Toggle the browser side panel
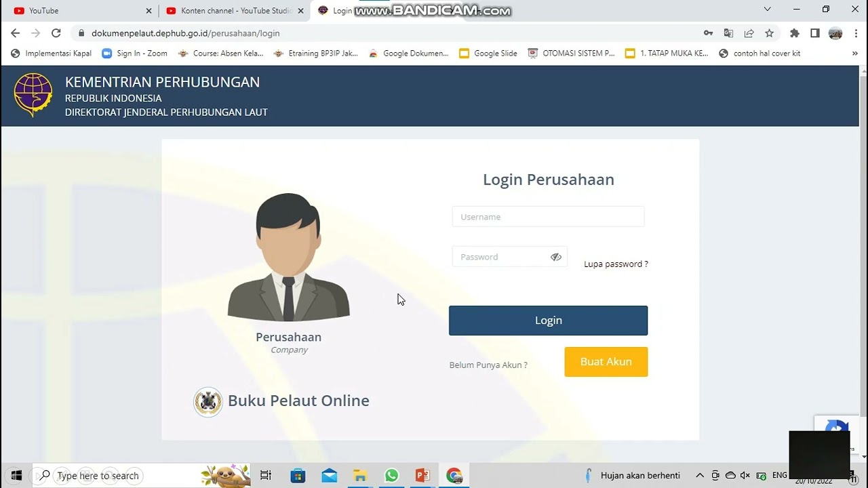 point(815,33)
